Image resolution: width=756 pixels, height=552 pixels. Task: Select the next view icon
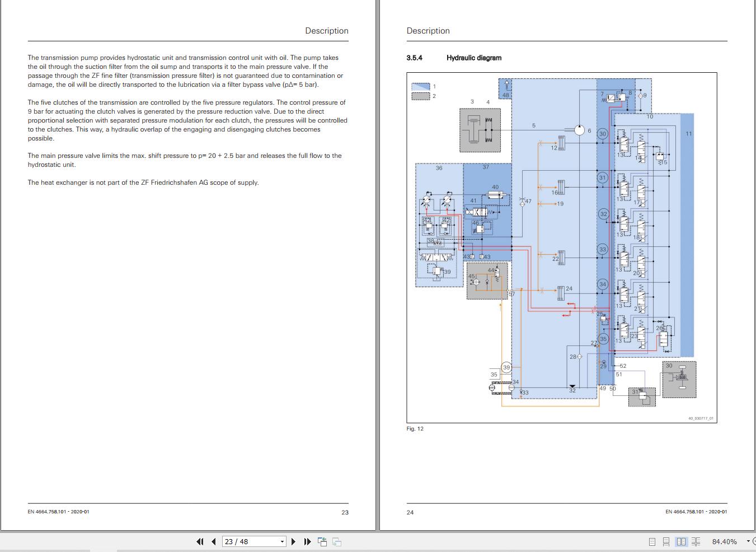click(x=336, y=541)
